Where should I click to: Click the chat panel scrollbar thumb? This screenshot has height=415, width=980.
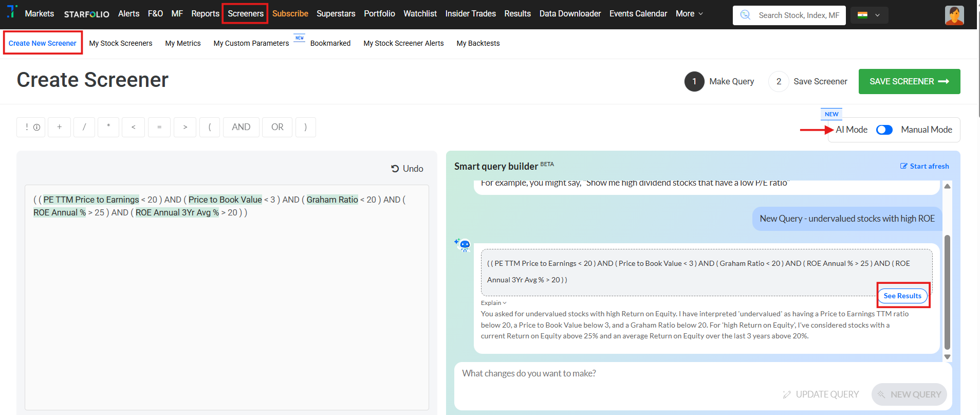947,292
